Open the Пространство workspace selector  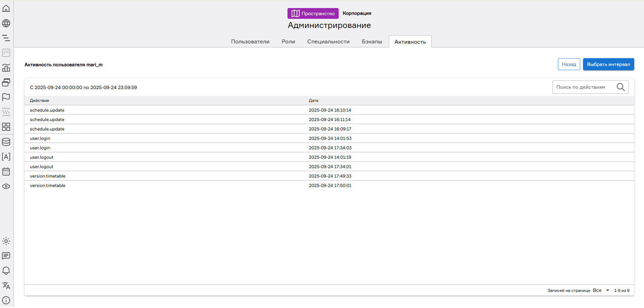313,13
